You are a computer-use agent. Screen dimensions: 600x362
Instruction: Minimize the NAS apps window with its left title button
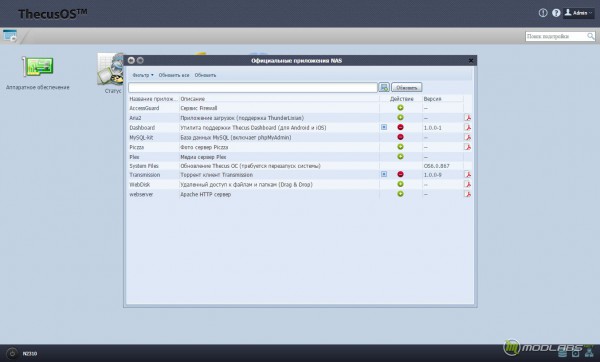131,60
